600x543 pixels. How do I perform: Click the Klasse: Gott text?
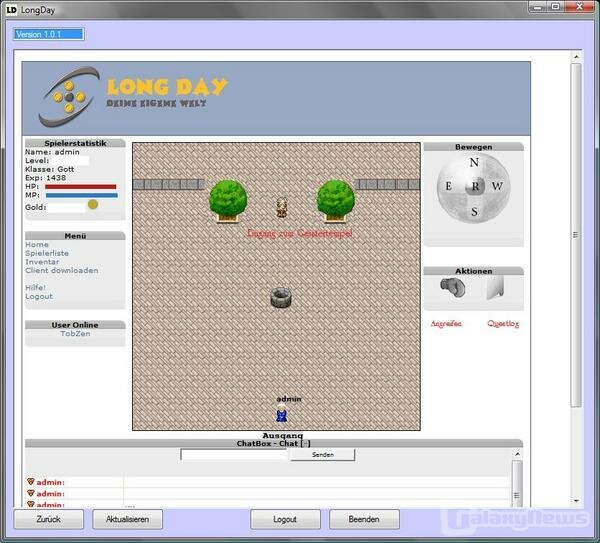(50, 169)
